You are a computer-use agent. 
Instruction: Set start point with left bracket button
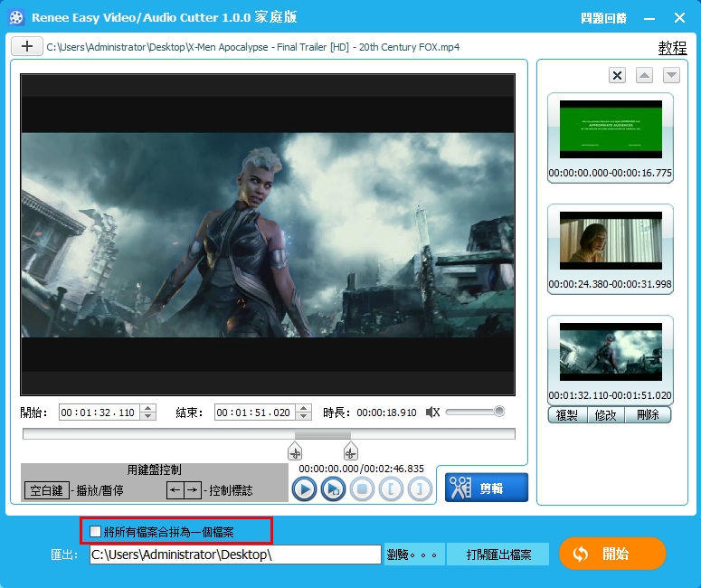[391, 488]
